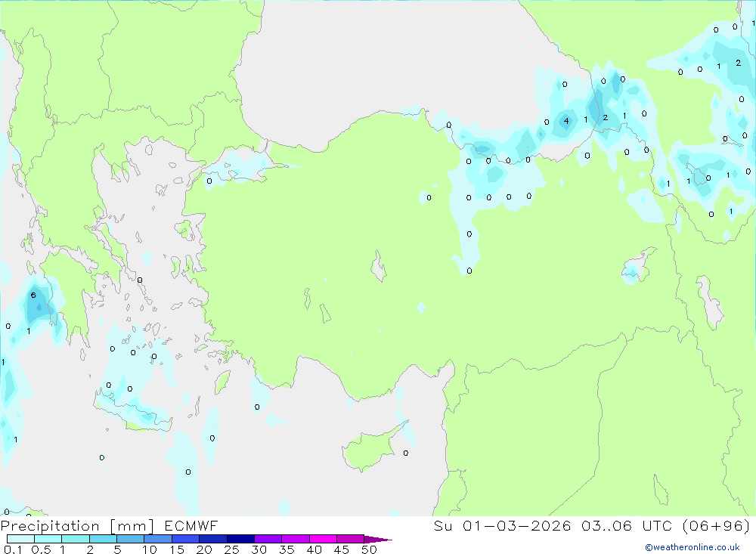Pick the 1–2 mm legend color swatch
The image size is (756, 554).
click(76, 539)
